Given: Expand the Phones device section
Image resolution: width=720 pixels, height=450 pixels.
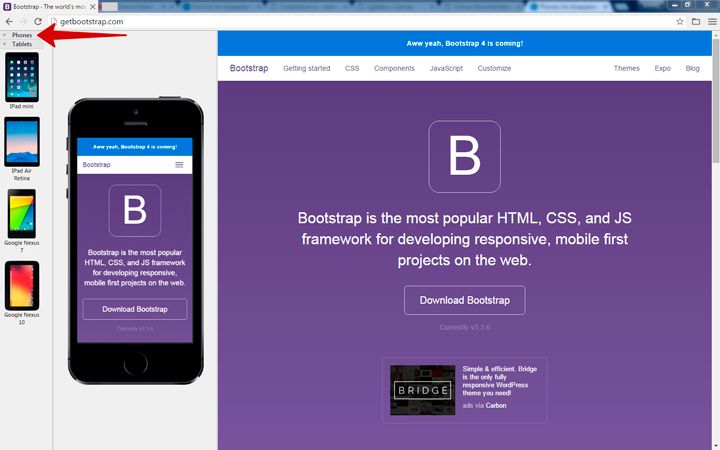Looking at the screenshot, I should tap(22, 35).
